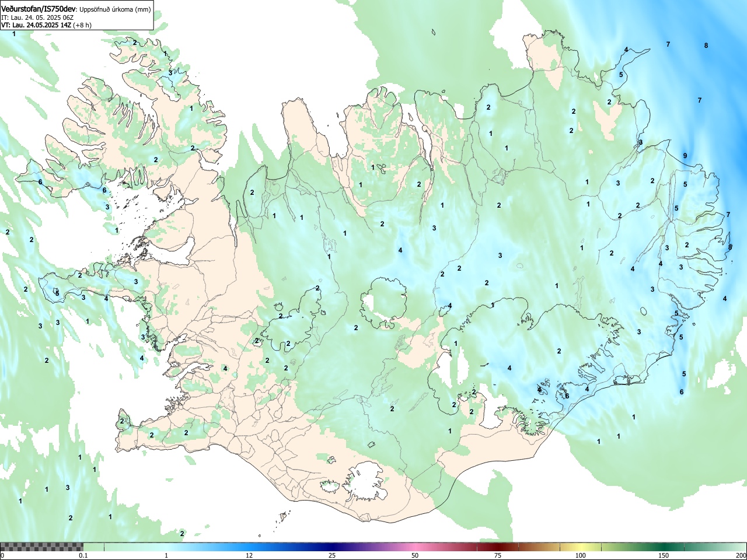Click the '(+8 h)' forecast offset text
The image size is (747, 560).
click(82, 25)
